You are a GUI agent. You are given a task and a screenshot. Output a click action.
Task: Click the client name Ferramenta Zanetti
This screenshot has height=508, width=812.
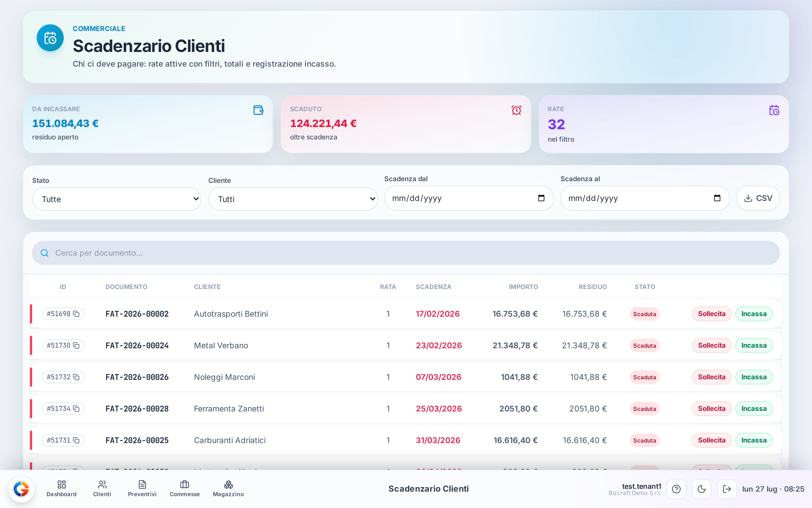[x=229, y=409]
